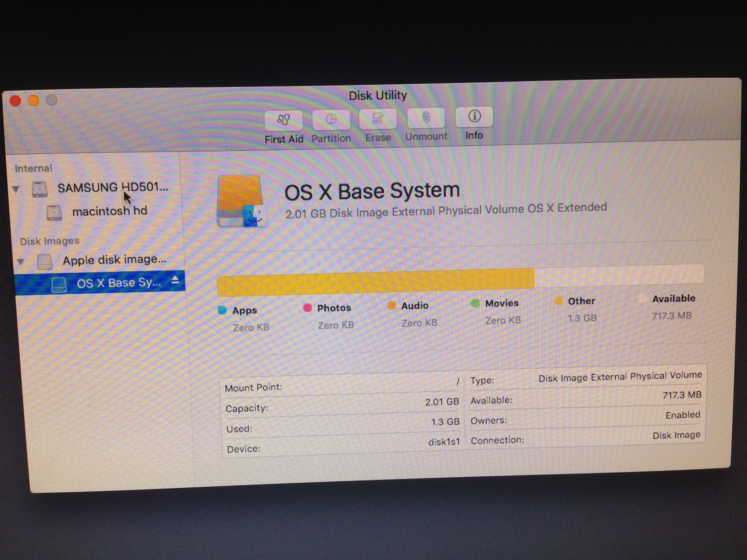Click the Apple disk image icon
The height and width of the screenshot is (560, 747).
(44, 262)
